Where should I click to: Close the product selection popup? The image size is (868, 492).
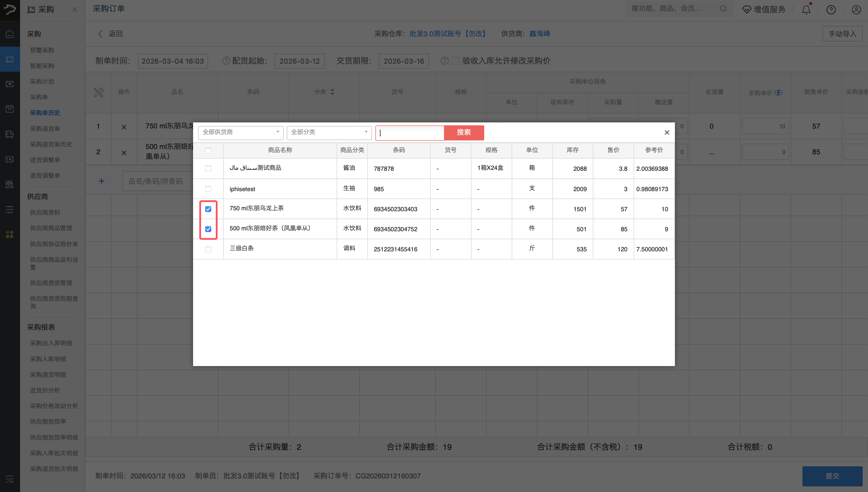[666, 132]
